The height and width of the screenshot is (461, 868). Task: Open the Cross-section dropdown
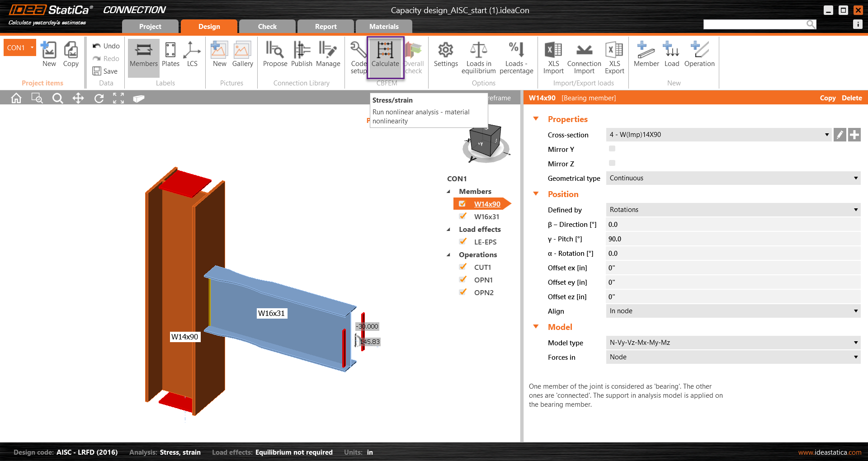click(x=827, y=134)
